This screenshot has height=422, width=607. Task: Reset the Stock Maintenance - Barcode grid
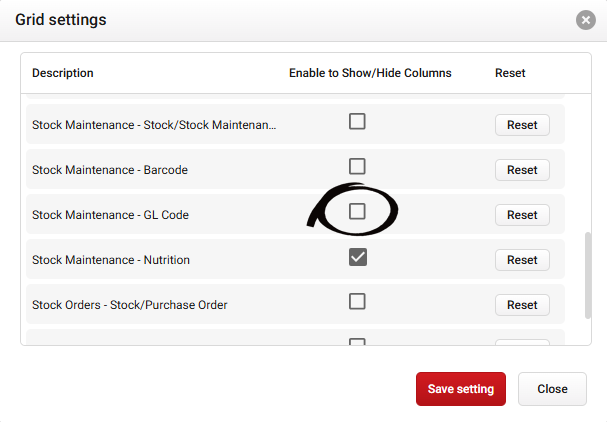(x=522, y=170)
